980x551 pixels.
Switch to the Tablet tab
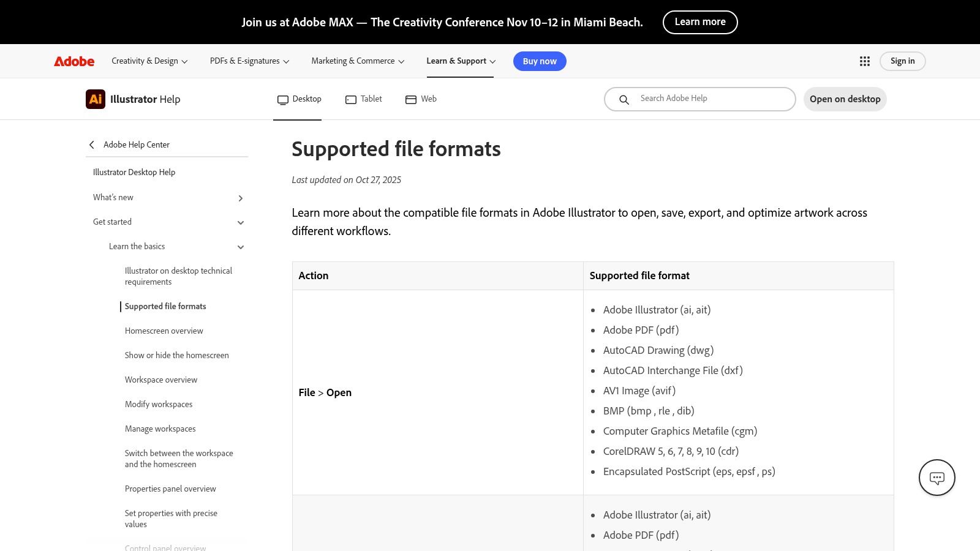(x=364, y=99)
